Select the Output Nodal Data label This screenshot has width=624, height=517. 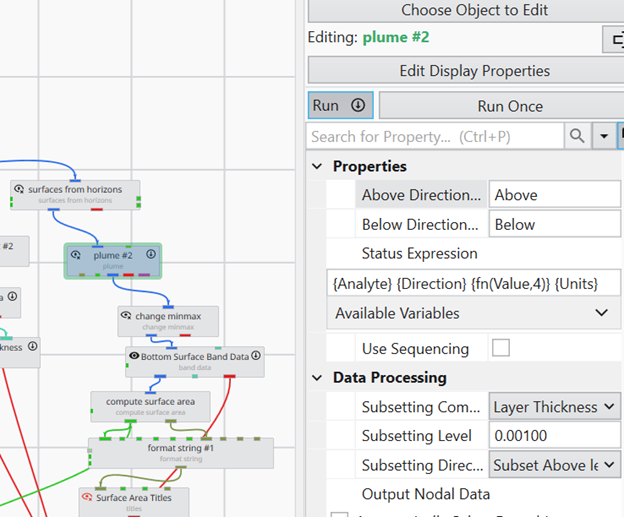426,494
